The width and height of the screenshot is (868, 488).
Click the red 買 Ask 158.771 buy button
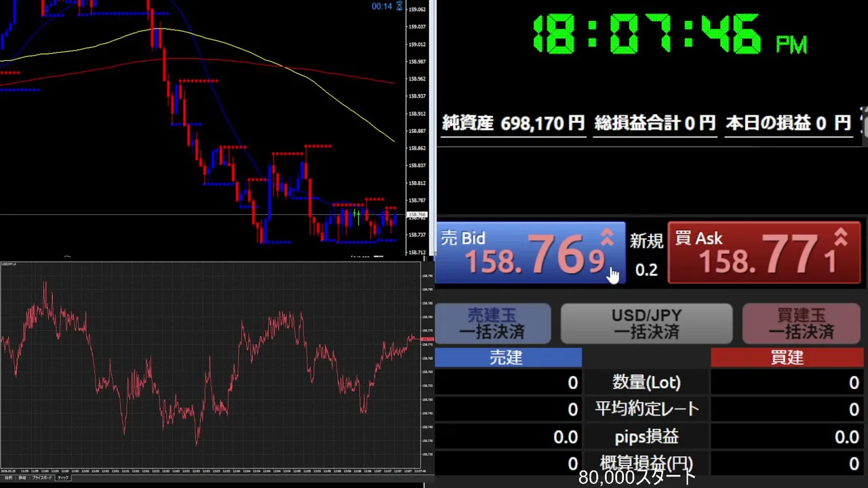click(x=764, y=253)
